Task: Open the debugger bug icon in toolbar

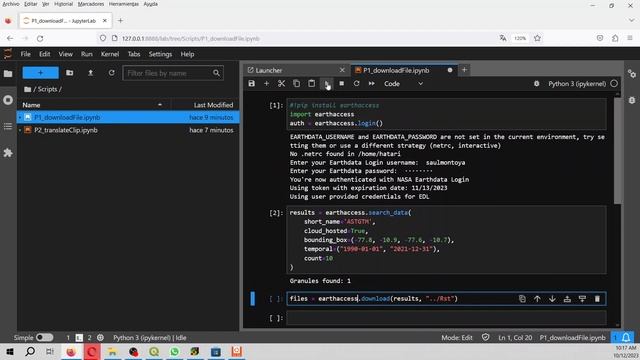Action: (536, 84)
